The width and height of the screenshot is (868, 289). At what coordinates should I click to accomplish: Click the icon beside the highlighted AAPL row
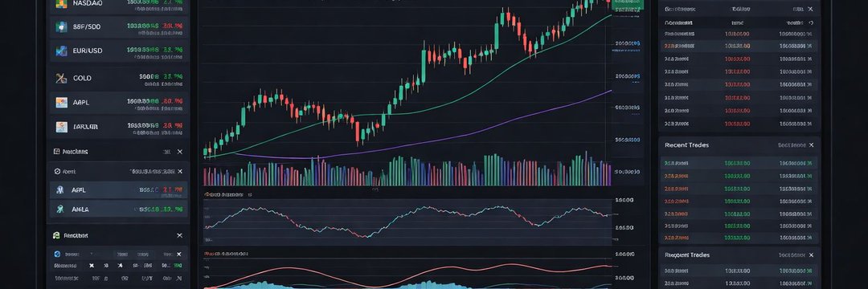tap(60, 189)
